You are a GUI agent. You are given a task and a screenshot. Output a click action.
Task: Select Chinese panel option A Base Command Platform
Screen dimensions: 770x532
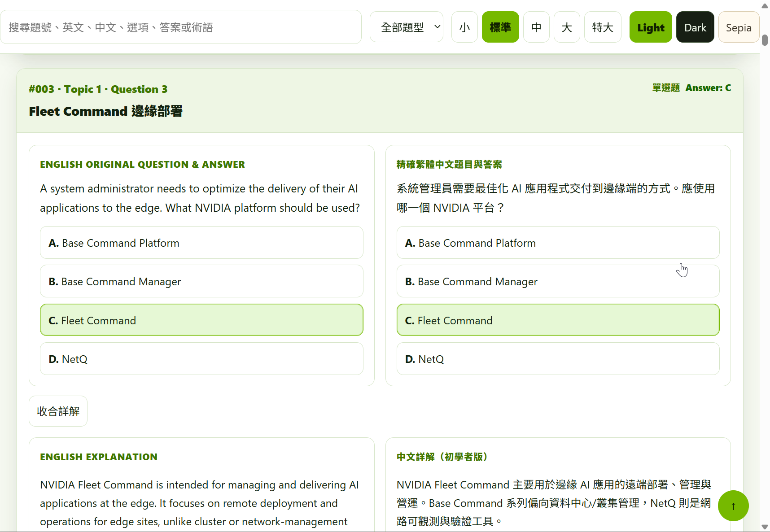[558, 243]
